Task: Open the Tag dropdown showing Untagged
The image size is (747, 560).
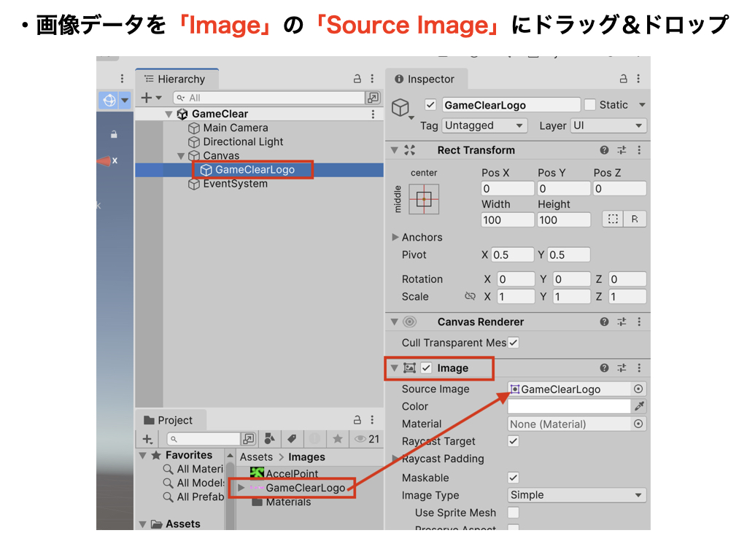Action: tap(484, 125)
